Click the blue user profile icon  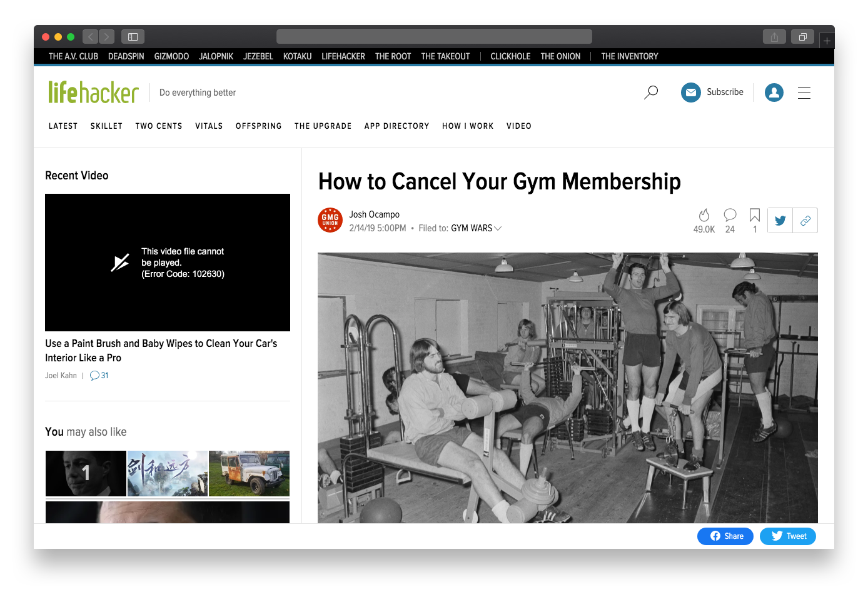[x=774, y=93]
